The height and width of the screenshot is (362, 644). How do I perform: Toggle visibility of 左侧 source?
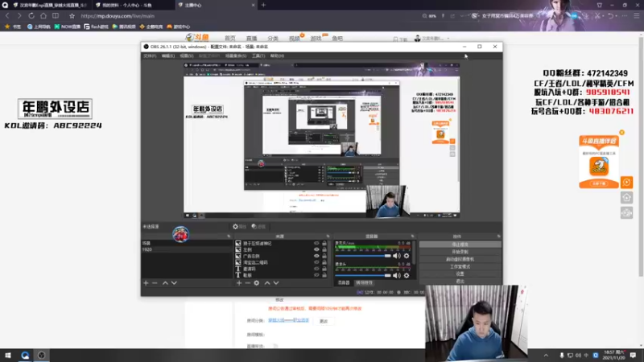point(316,249)
